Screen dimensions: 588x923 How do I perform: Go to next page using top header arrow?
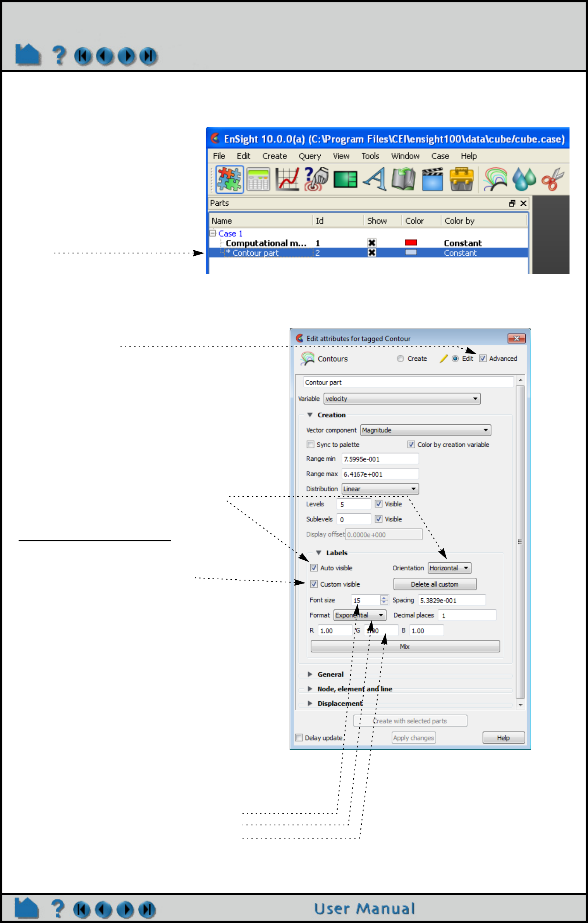[126, 56]
